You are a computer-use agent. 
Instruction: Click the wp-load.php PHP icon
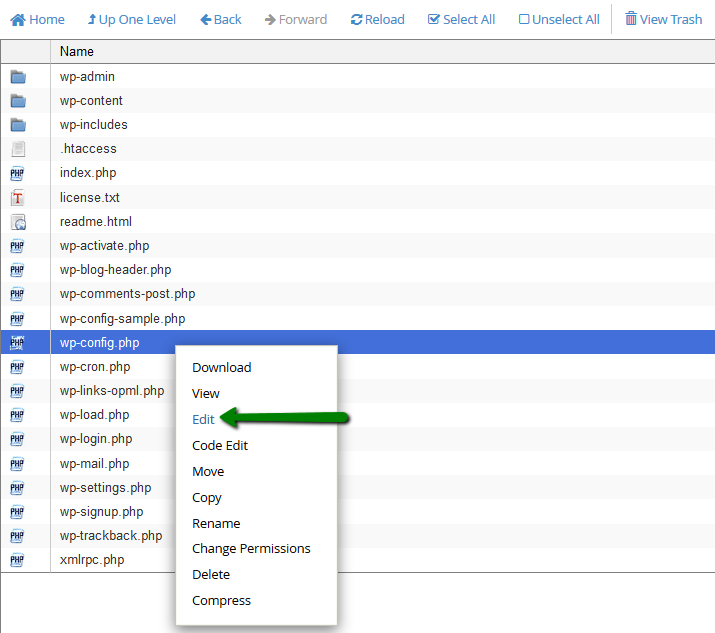coord(17,415)
